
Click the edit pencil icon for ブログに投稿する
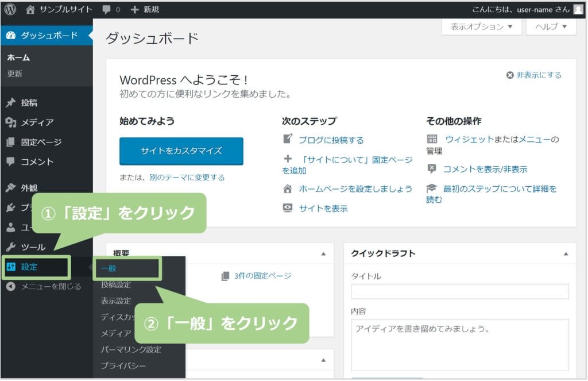pyautogui.click(x=288, y=139)
